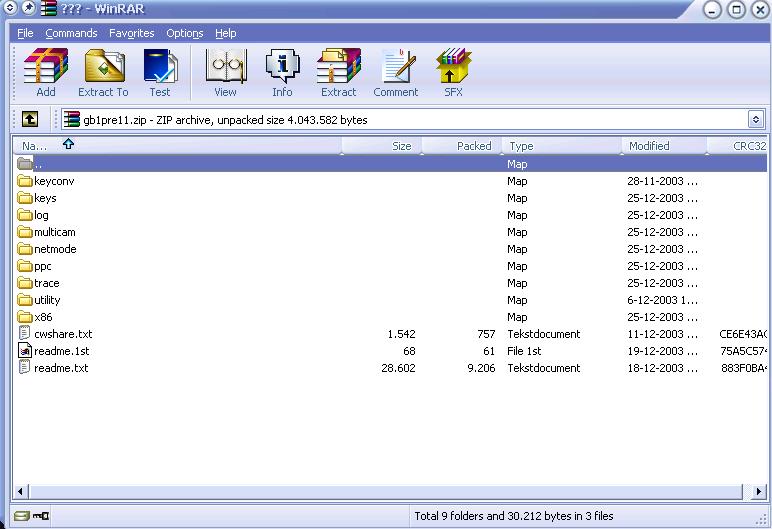The width and height of the screenshot is (772, 529).
Task: Click the ppc folder icon
Action: (25, 266)
